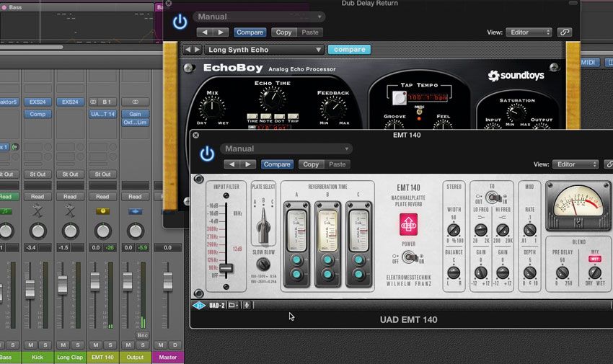Open the Gain plugin slot on Output channel
Viewport: 613px width, 364px height.
[135, 114]
